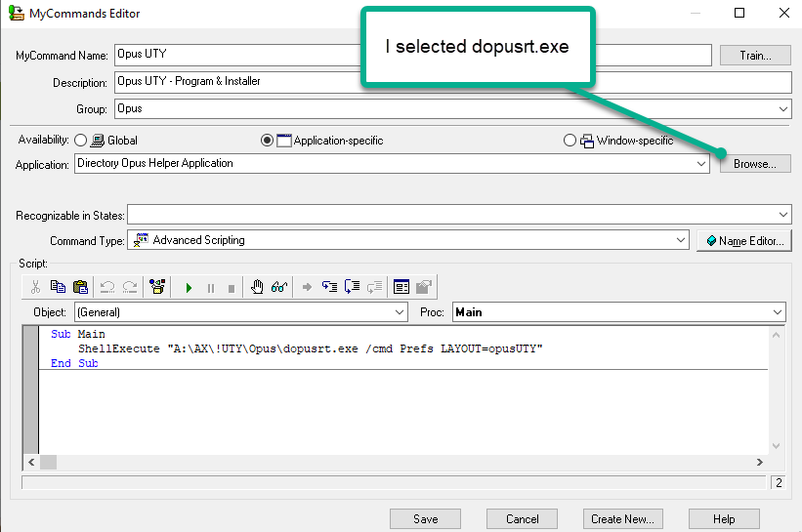Click the Step Over icon
The height and width of the screenshot is (532, 802).
pos(352,287)
